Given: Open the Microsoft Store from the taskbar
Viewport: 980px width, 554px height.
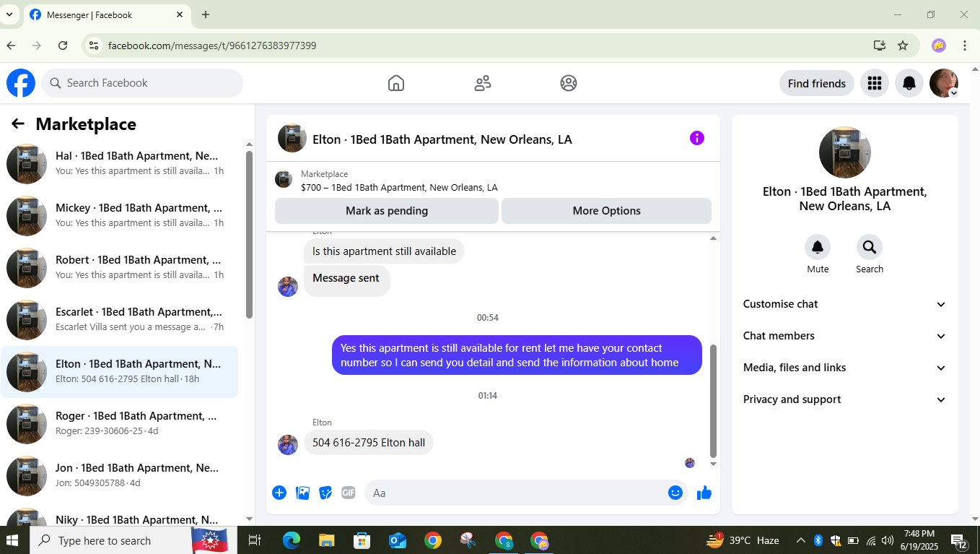Looking at the screenshot, I should (x=362, y=540).
